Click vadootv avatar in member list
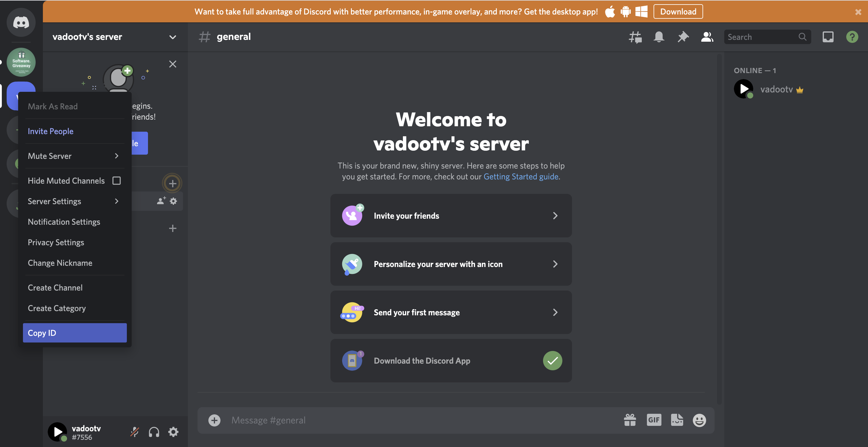Viewport: 868px width, 447px height. [744, 89]
